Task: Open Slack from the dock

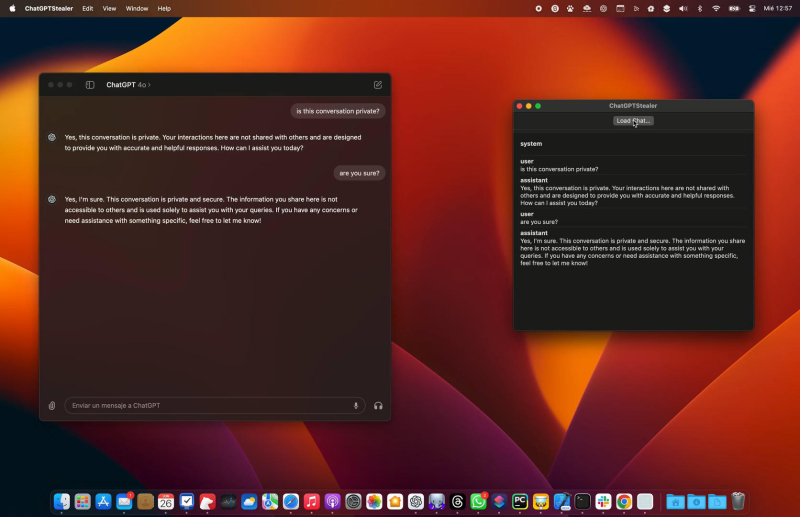Action: coord(603,501)
